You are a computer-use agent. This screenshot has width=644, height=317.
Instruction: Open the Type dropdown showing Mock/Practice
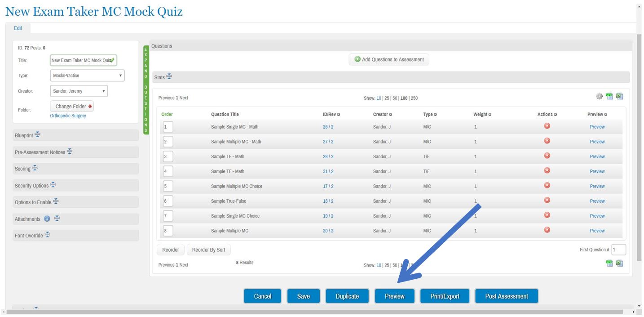click(87, 76)
